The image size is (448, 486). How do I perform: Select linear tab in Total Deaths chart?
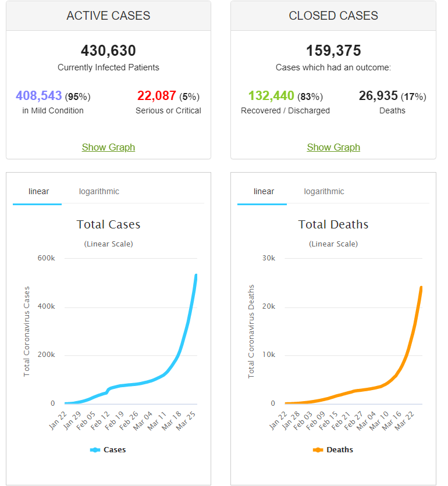264,191
